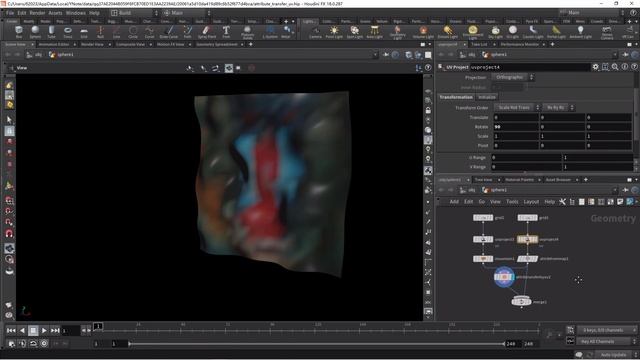Select the Box shelf tool
640x360 pixels.
(19, 31)
